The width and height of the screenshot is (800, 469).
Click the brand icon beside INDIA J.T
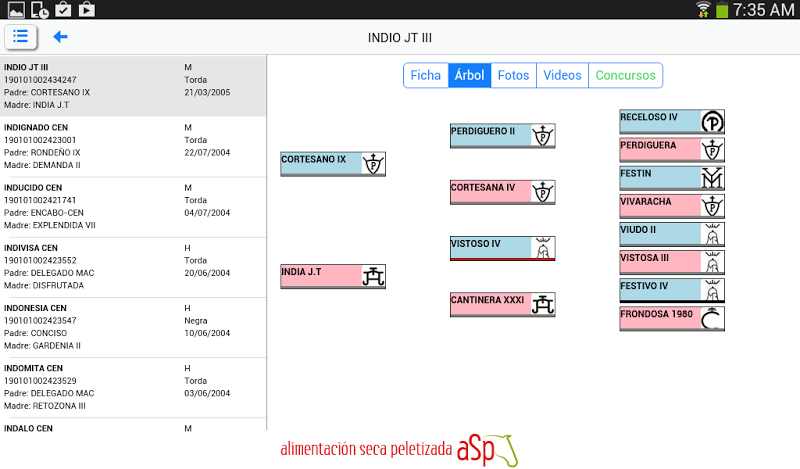coord(373,277)
